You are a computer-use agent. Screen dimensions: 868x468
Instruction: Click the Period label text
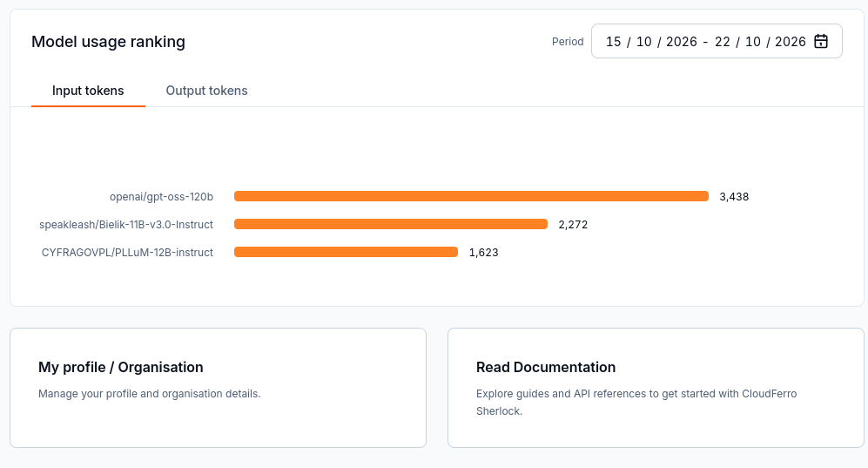(x=568, y=42)
